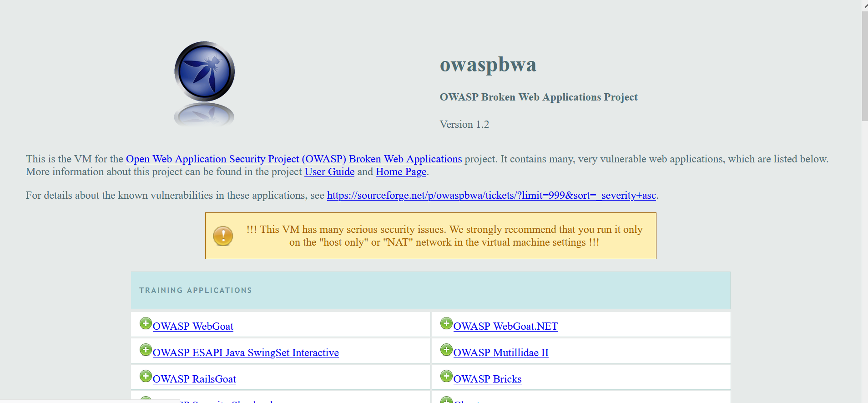Click the Training Applications section header
868x403 pixels.
(430, 291)
